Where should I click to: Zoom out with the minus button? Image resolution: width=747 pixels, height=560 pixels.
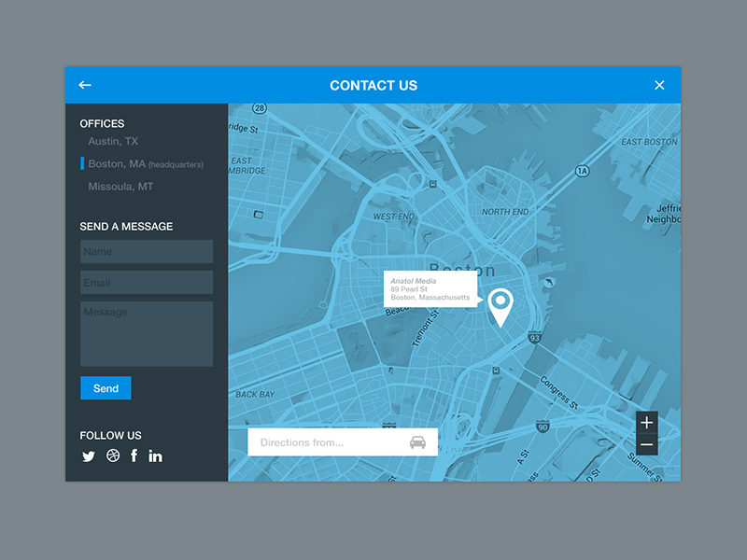[647, 444]
